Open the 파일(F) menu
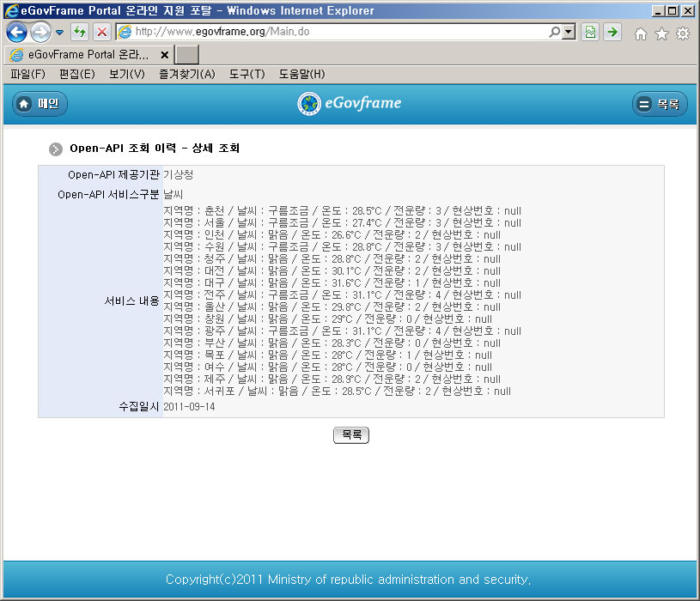700x601 pixels. click(27, 74)
